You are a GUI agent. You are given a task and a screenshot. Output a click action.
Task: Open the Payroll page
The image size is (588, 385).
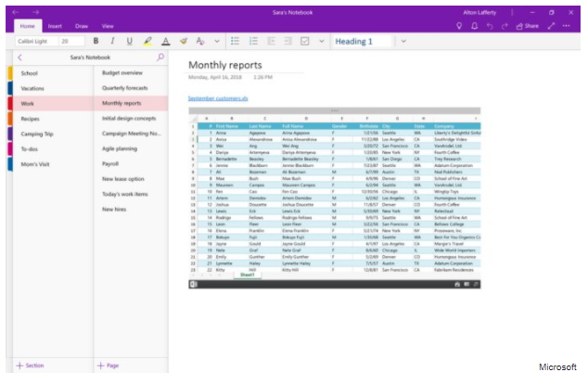131,163
